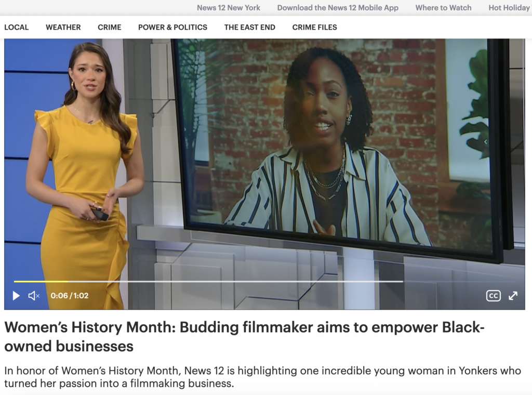Image resolution: width=532 pixels, height=395 pixels.
Task: Click the Women's History Month headline
Action: click(x=244, y=336)
